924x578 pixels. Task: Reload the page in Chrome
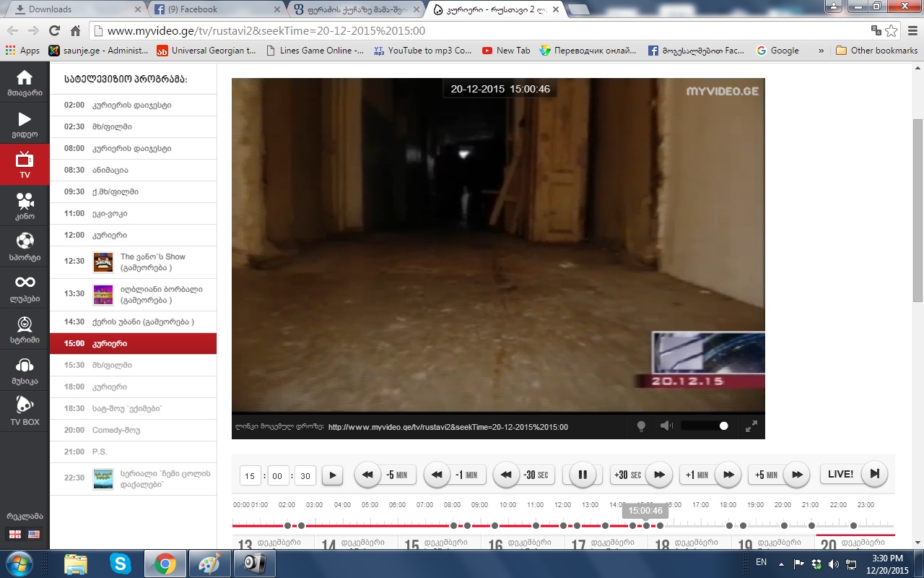[54, 30]
